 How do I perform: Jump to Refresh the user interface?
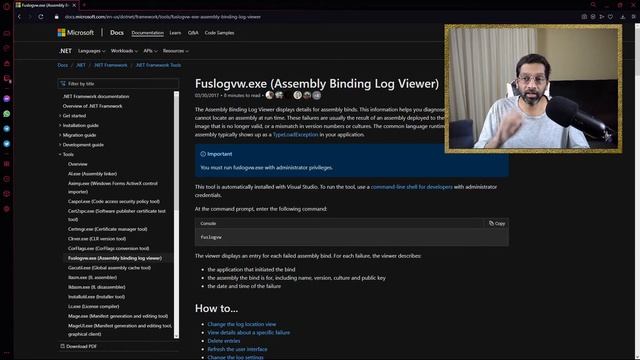point(238,349)
